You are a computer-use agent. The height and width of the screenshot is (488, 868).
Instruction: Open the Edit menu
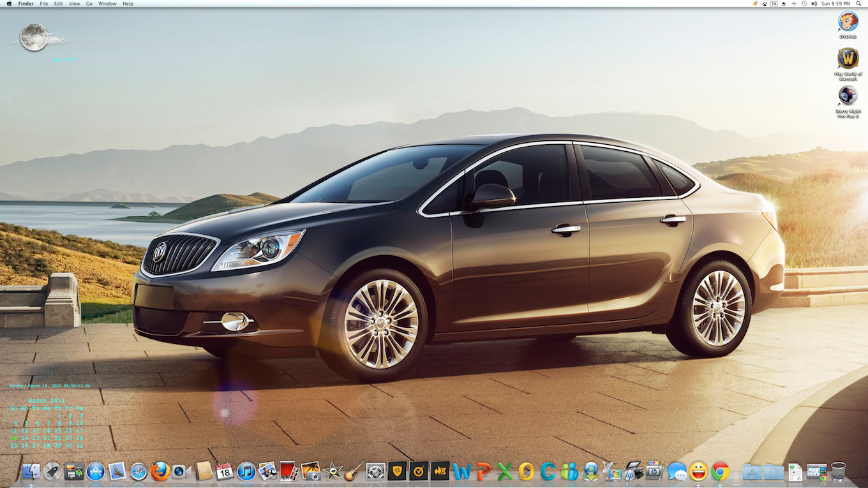tap(59, 4)
